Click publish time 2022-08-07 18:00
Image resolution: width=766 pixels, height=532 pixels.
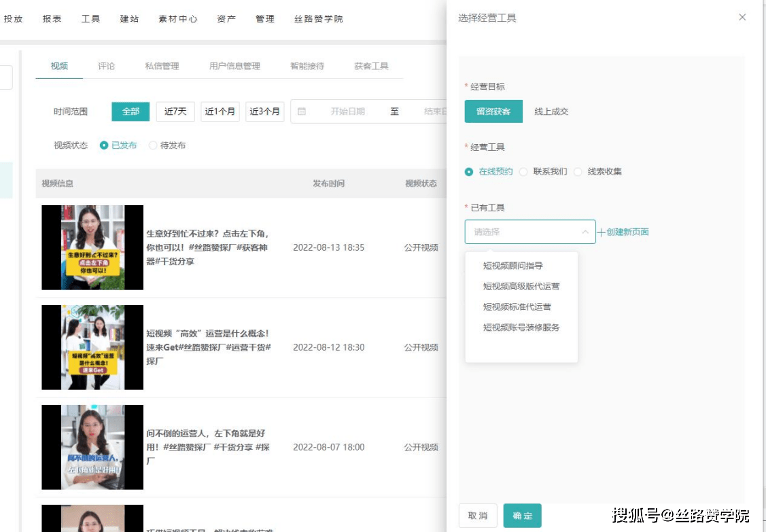(x=329, y=447)
